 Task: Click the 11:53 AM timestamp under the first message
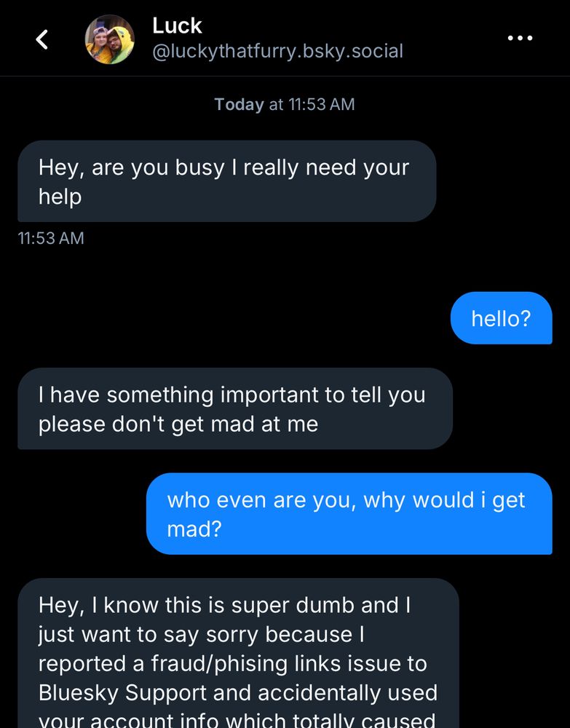point(51,238)
